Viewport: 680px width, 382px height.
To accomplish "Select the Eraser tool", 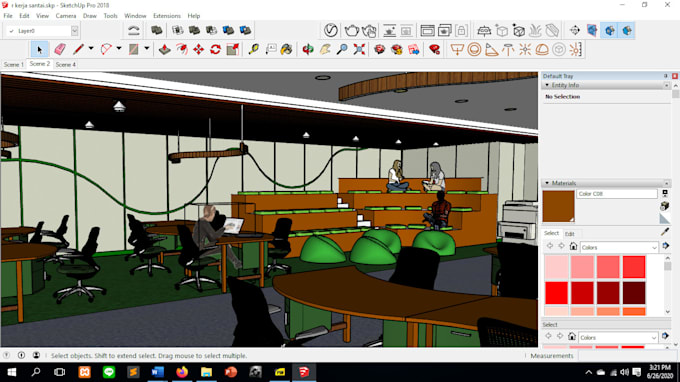I will pyautogui.click(x=60, y=49).
